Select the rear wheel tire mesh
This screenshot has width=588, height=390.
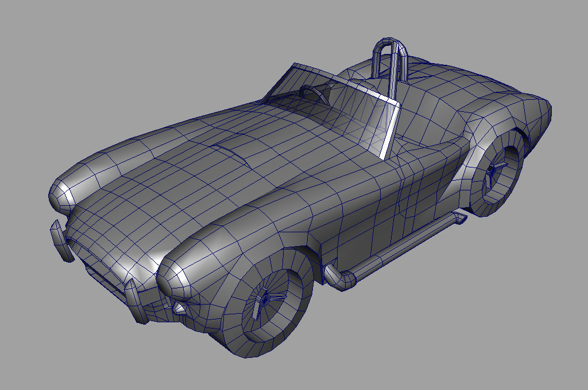497,173
